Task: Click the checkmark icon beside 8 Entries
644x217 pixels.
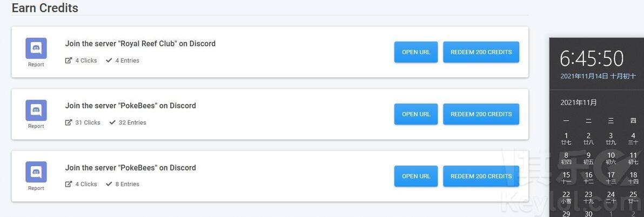Action: (109, 184)
